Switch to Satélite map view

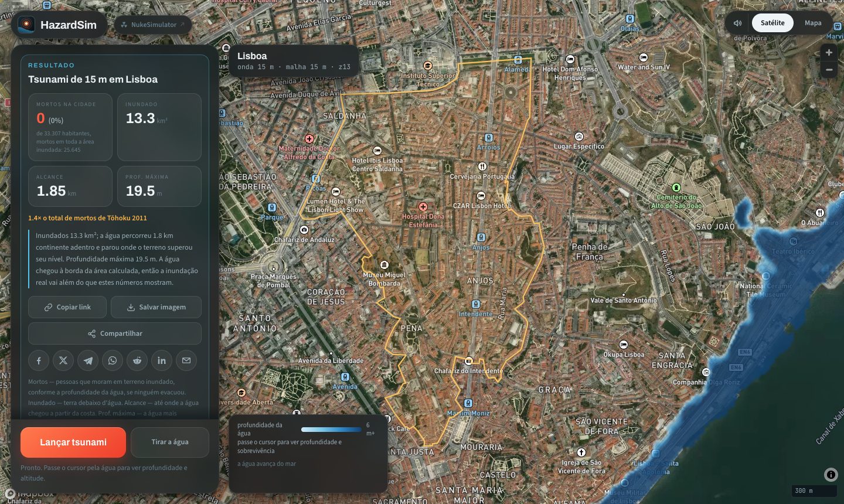[772, 23]
